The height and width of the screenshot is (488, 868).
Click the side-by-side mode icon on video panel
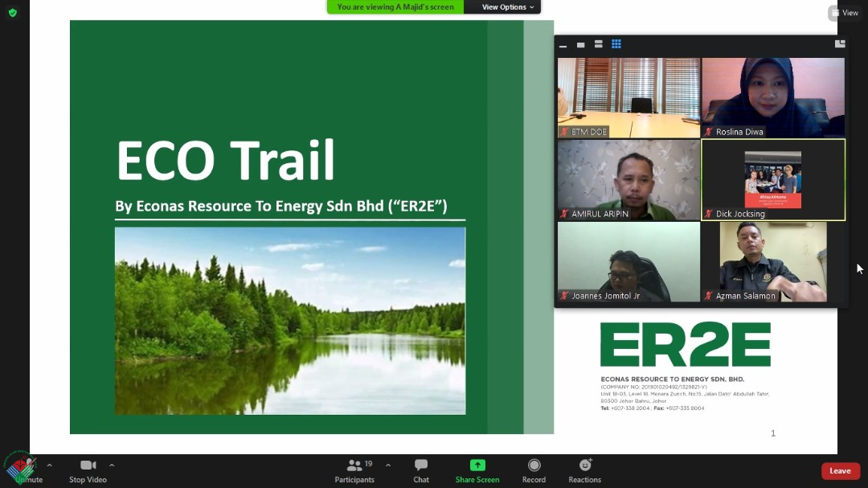[840, 43]
